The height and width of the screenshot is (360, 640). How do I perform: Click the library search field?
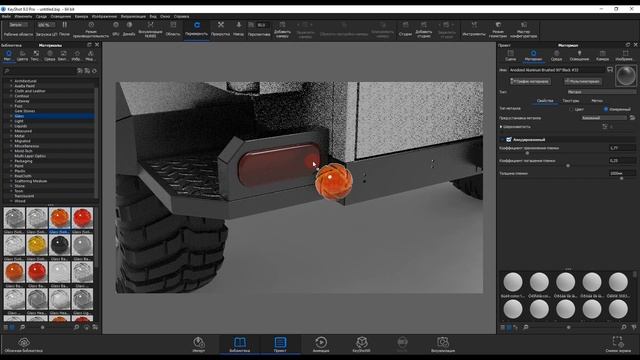40,71
